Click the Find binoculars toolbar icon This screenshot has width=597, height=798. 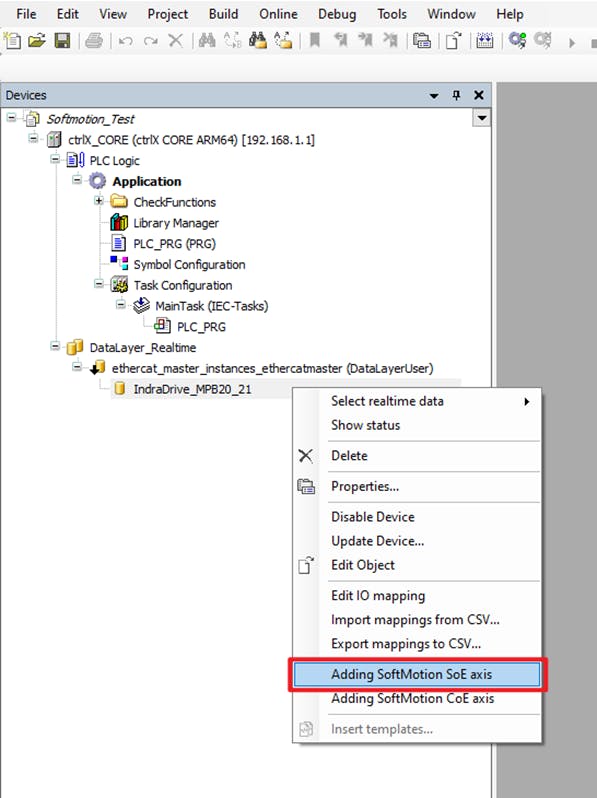click(x=207, y=40)
